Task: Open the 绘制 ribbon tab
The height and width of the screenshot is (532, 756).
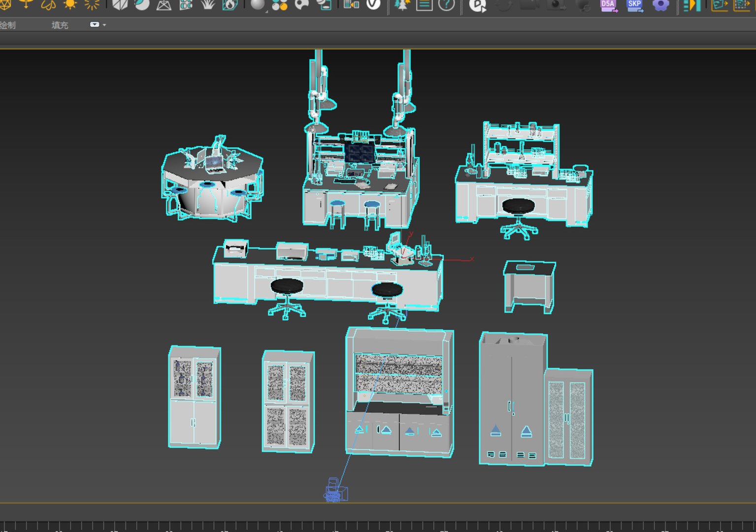Action: click(7, 25)
